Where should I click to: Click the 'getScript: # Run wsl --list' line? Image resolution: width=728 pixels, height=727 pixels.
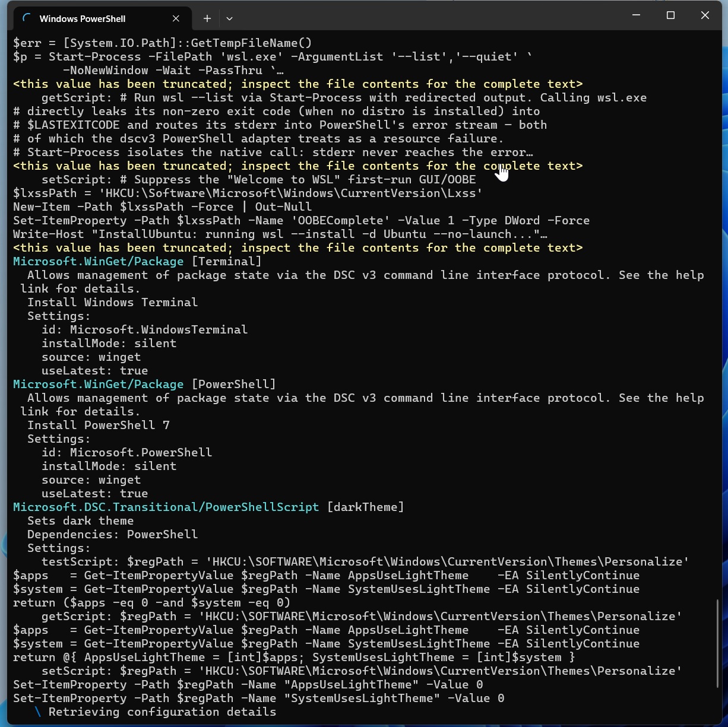pos(344,97)
